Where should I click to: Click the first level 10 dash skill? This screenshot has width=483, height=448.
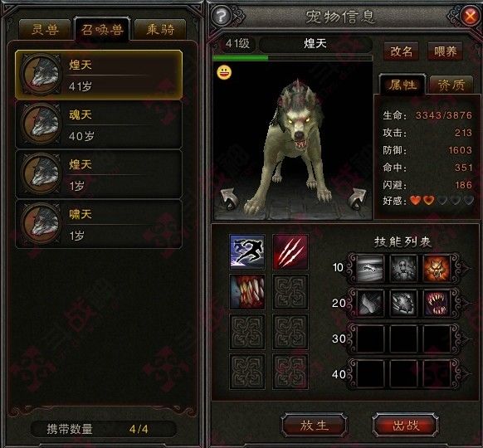[x=370, y=268]
